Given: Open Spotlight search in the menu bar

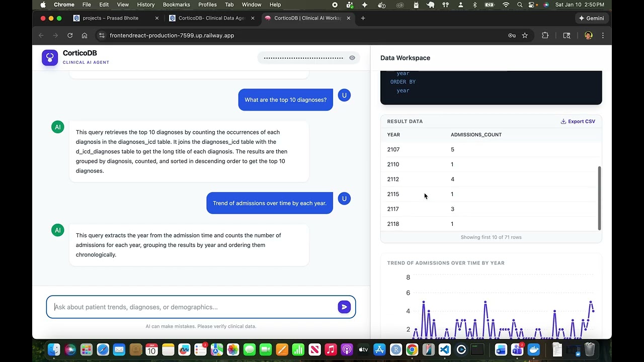Looking at the screenshot, I should click(520, 5).
